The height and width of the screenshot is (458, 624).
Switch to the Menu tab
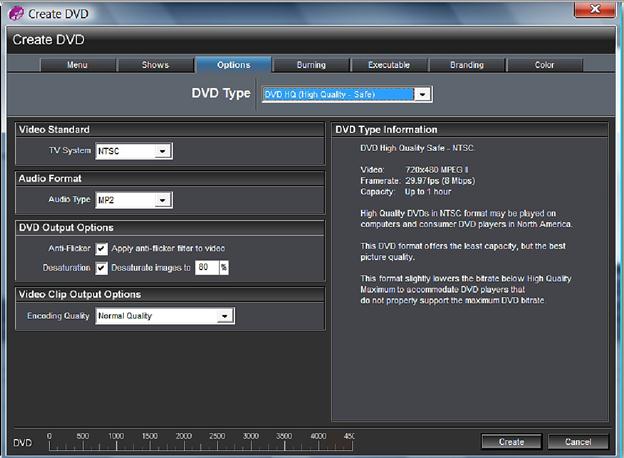click(x=77, y=65)
